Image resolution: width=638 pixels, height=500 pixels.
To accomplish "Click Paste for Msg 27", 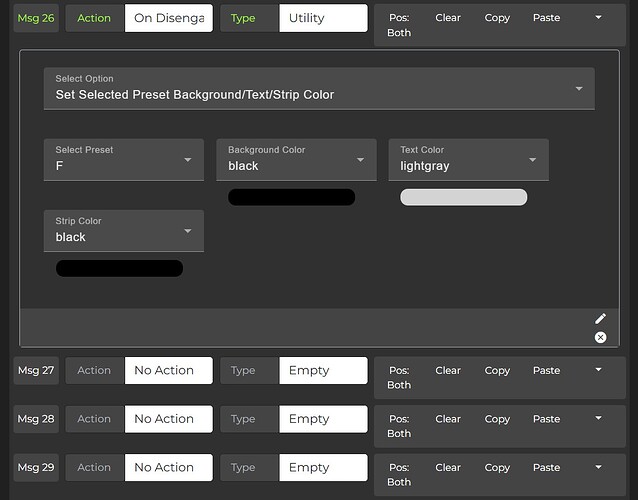I will pos(546,370).
